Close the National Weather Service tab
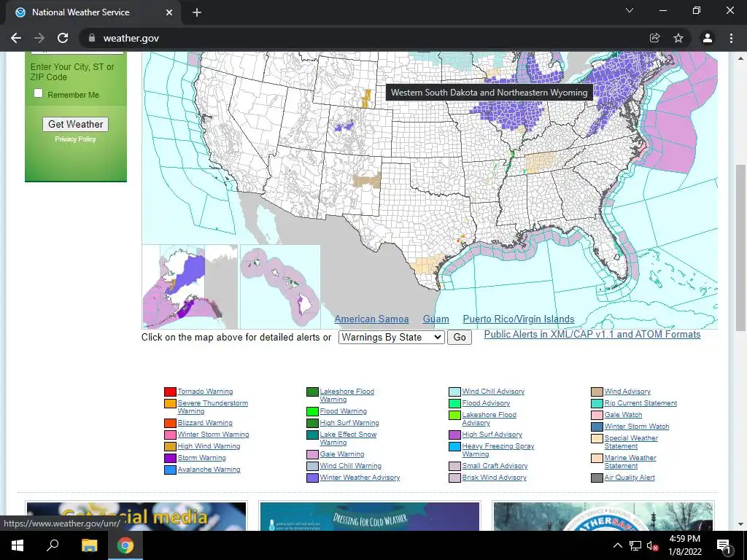 tap(169, 12)
